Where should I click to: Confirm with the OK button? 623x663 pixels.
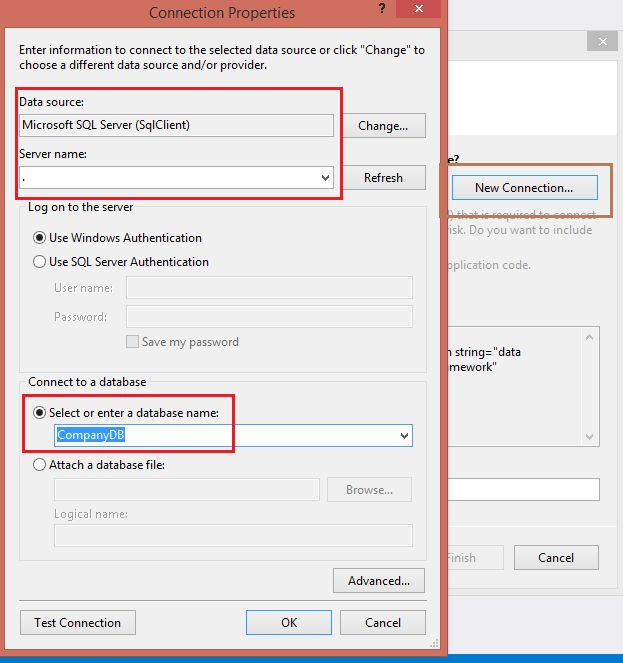(x=289, y=622)
